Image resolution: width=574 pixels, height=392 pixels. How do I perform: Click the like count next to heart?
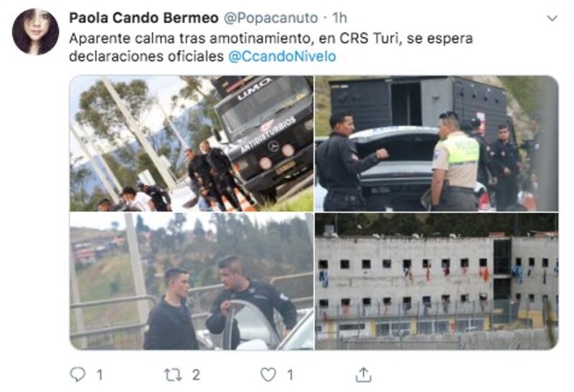pos(290,375)
